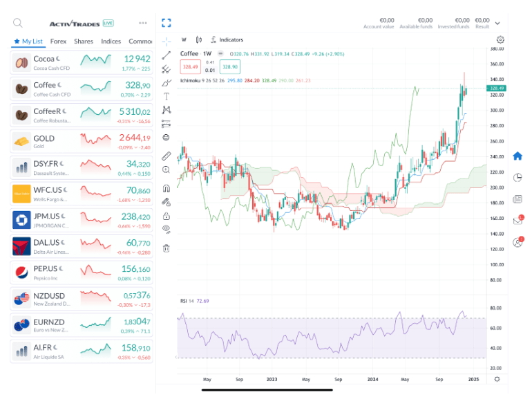Click the Invested funds figure
This screenshot has width=532, height=397.
click(x=462, y=20)
